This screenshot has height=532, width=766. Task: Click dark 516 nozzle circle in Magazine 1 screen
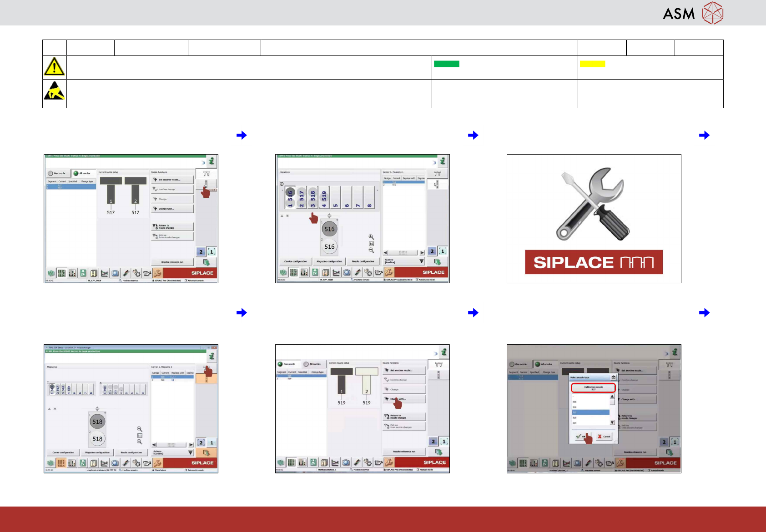pos(330,229)
